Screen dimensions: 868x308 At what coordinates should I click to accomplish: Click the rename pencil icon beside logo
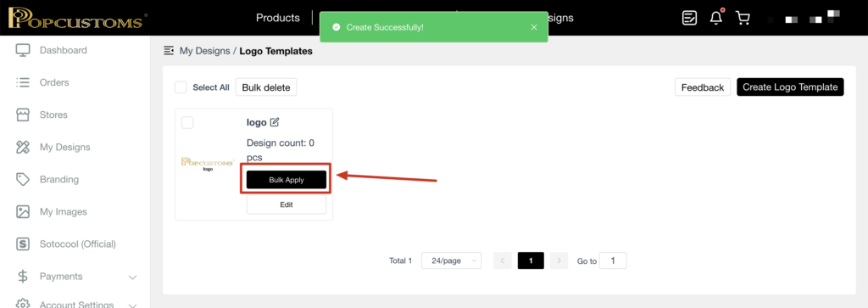pyautogui.click(x=275, y=122)
